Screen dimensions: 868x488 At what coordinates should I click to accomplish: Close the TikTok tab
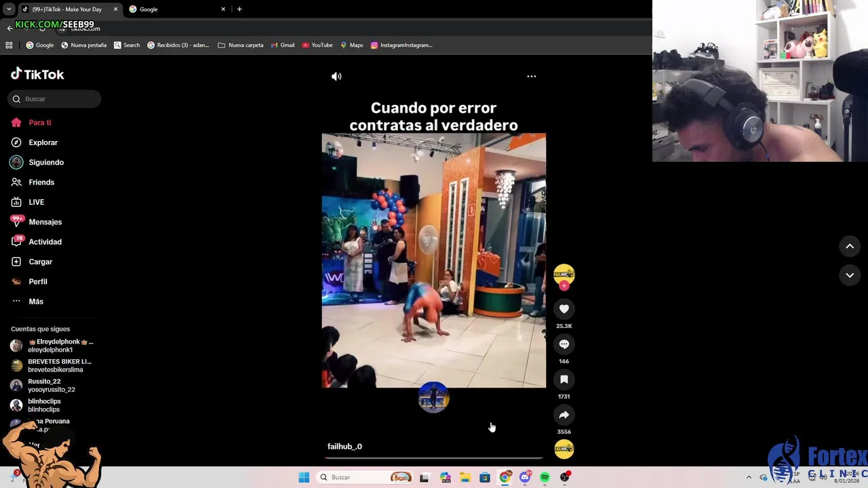coord(115,9)
